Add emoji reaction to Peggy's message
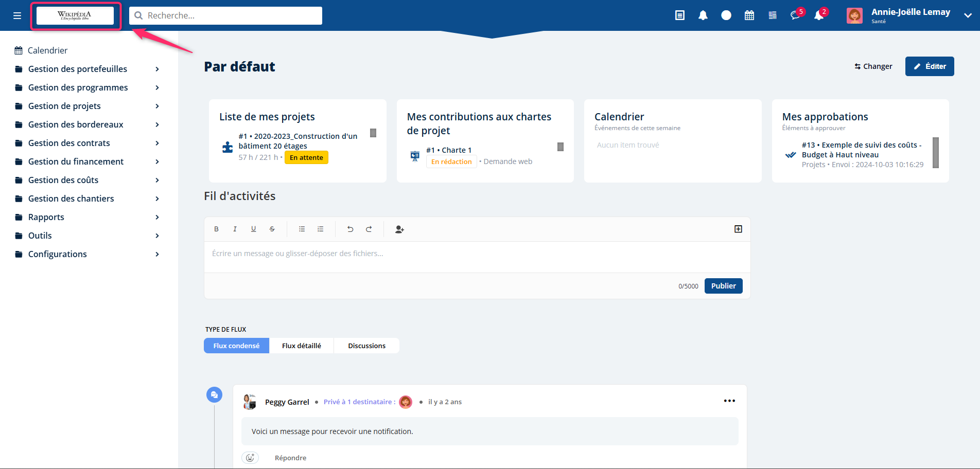The image size is (980, 469). (x=250, y=458)
